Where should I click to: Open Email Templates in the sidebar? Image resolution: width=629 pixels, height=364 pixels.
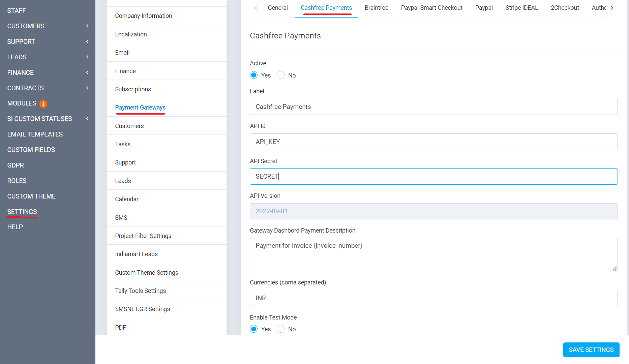35,134
